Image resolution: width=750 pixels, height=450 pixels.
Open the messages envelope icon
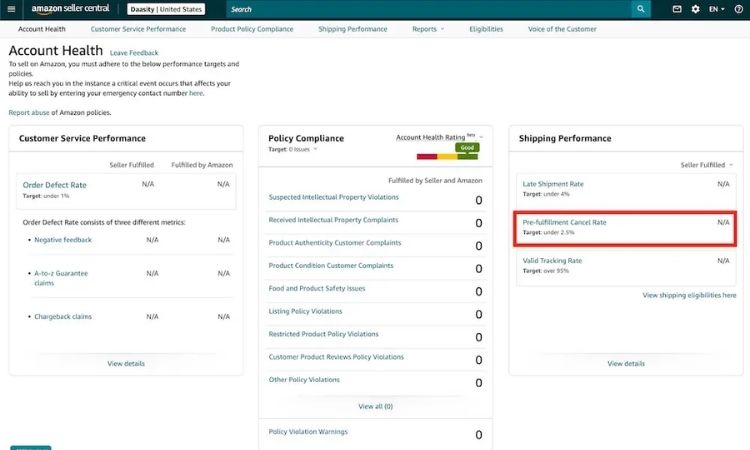[677, 9]
